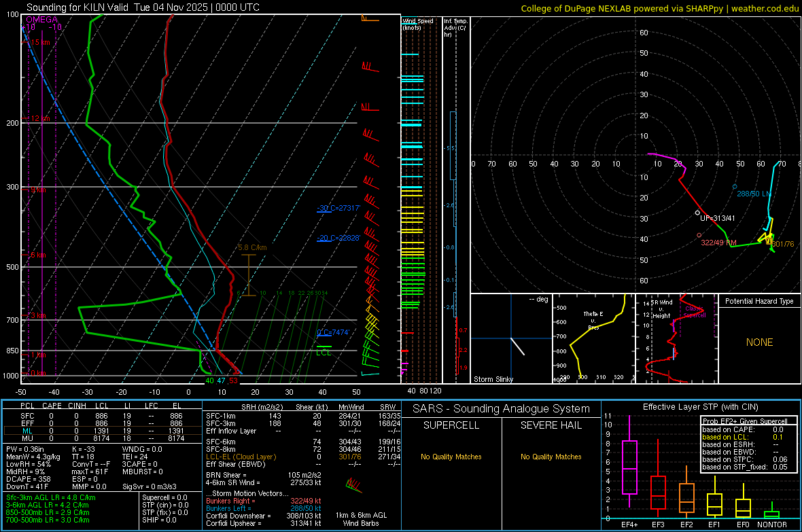This screenshot has height=532, width=802.
Task: Click No Quality Matches under SUPERCELL
Action: tap(451, 457)
